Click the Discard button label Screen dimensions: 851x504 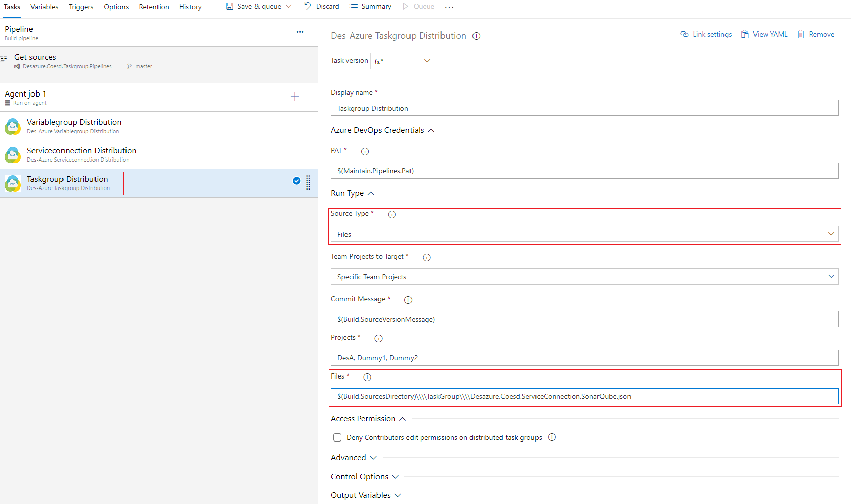pyautogui.click(x=328, y=7)
